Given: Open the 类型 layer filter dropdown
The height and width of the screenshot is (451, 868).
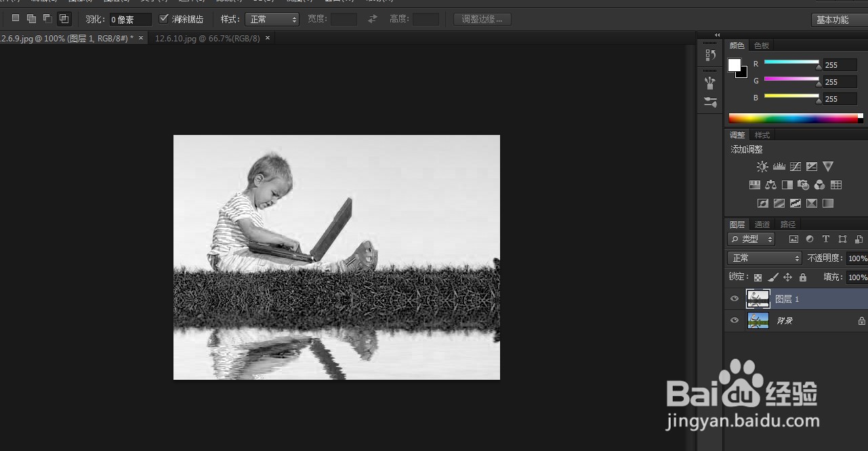Looking at the screenshot, I should coord(751,239).
